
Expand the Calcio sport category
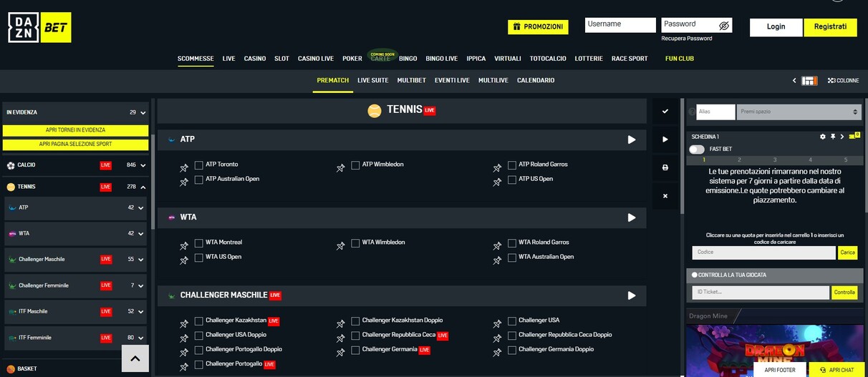[x=75, y=165]
